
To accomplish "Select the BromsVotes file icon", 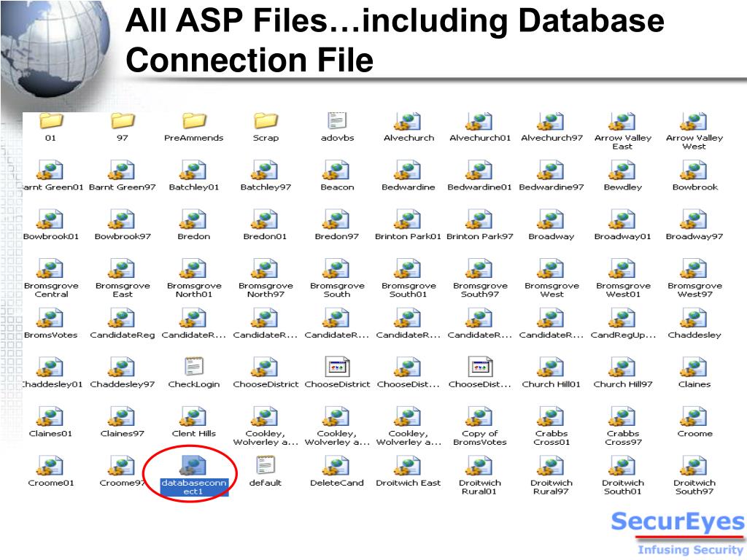I will (x=51, y=318).
